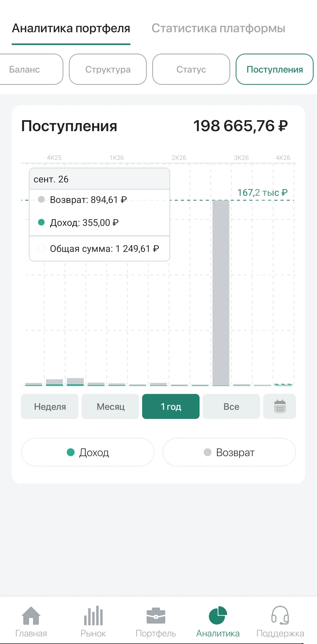Switch to Статистика платформы tab

click(x=218, y=28)
